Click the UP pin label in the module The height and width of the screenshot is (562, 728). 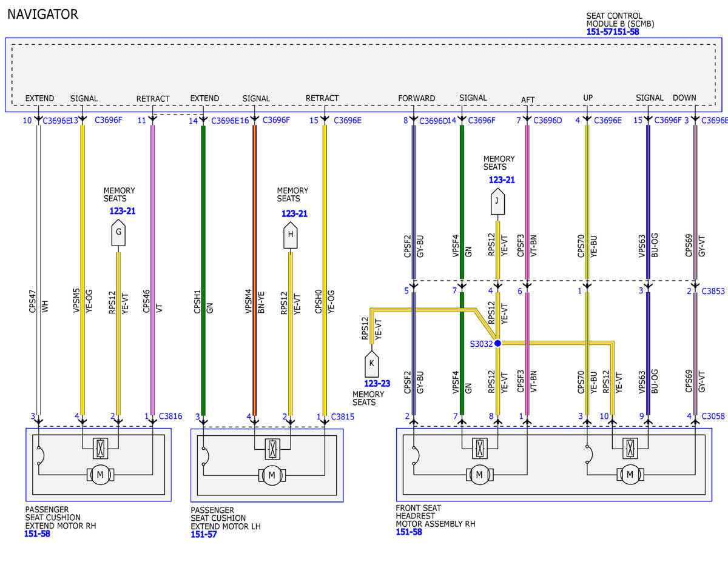[x=588, y=98]
